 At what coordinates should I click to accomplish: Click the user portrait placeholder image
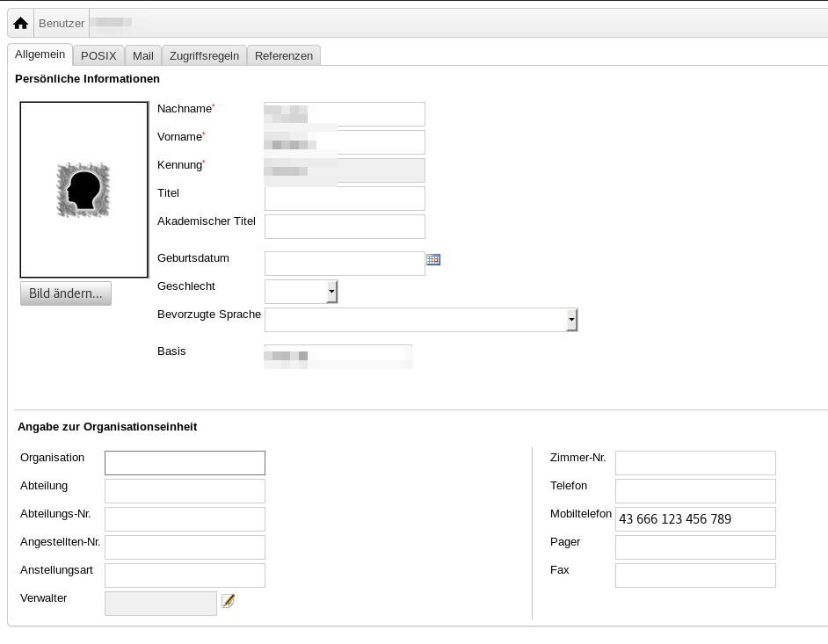tap(84, 190)
